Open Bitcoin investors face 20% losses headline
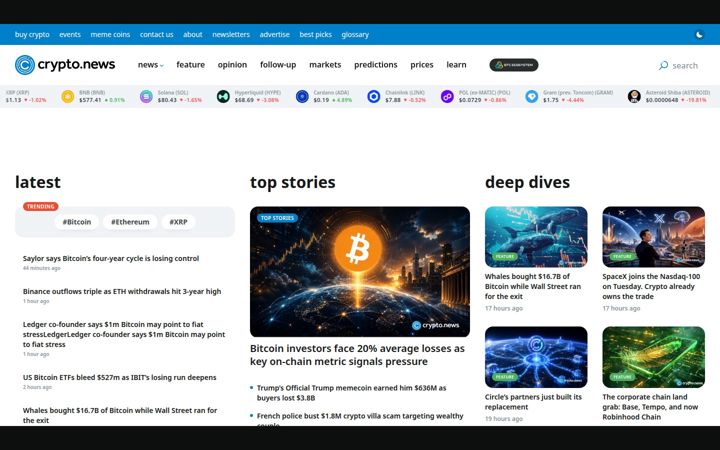 pos(357,355)
